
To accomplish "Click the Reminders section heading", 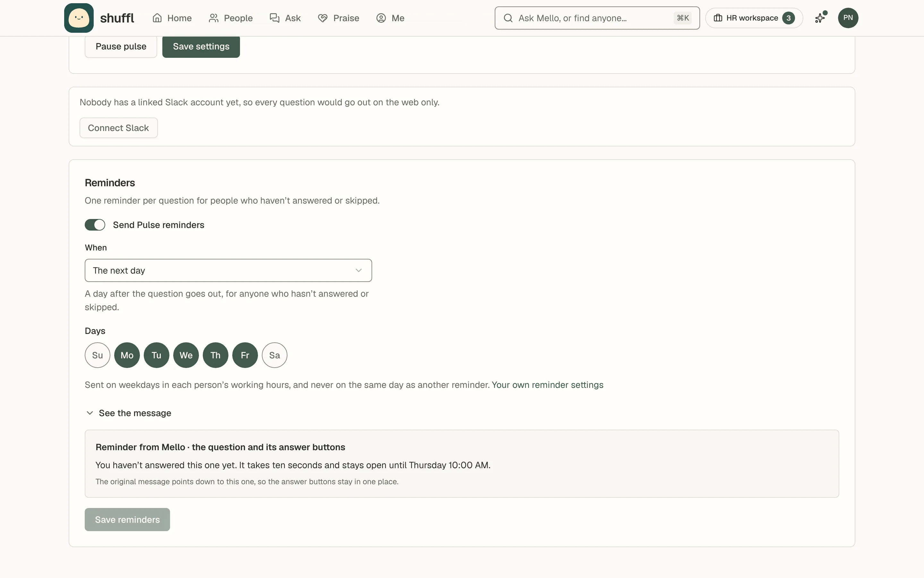I will (110, 183).
